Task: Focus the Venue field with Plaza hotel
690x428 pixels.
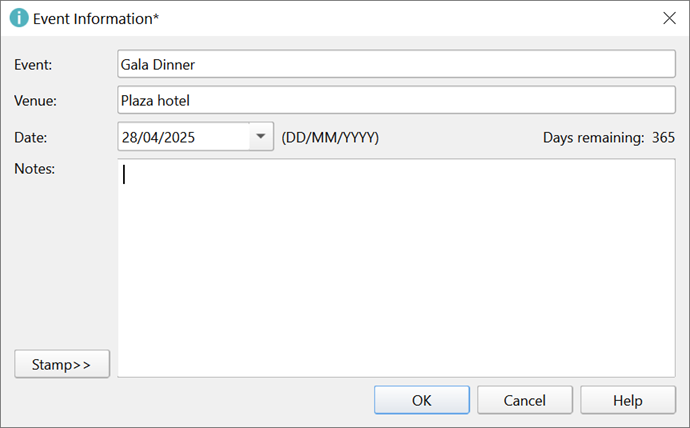Action: pyautogui.click(x=396, y=100)
